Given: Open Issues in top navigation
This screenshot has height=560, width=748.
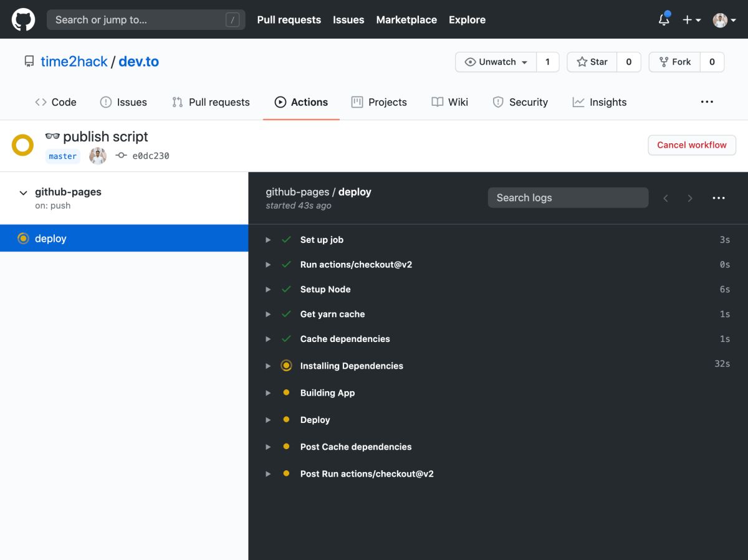Looking at the screenshot, I should pyautogui.click(x=348, y=20).
